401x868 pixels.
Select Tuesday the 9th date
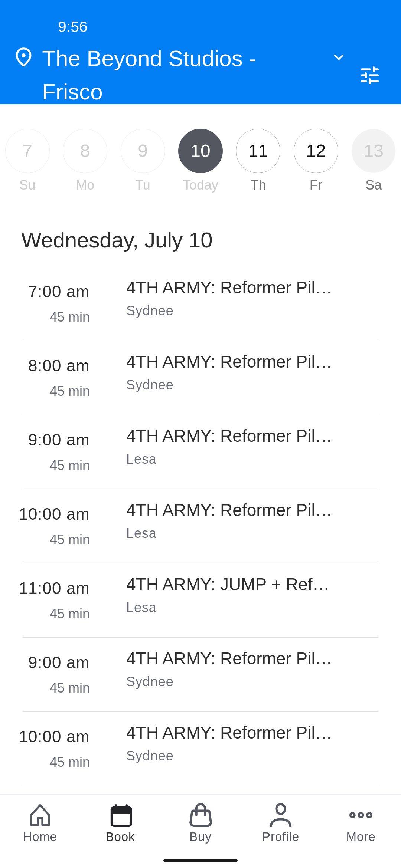coord(143,151)
